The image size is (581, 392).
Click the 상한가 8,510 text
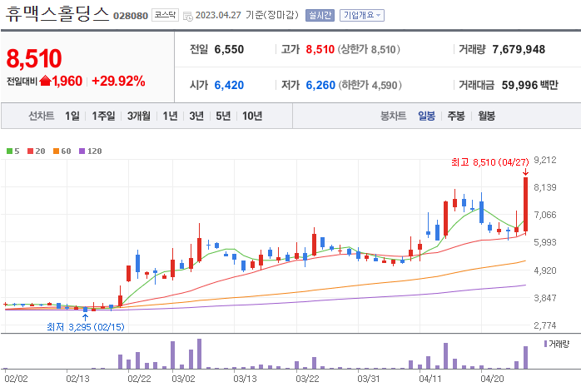tap(369, 49)
